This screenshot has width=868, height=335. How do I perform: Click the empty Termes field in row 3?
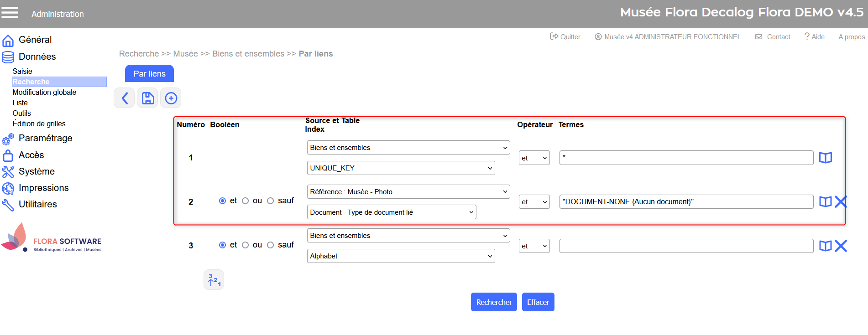686,246
